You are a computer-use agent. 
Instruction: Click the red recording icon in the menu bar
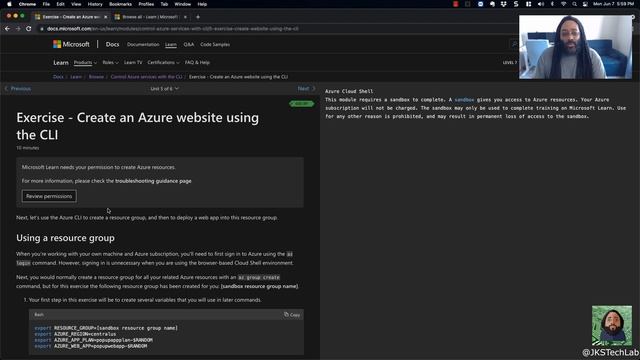click(x=456, y=4)
